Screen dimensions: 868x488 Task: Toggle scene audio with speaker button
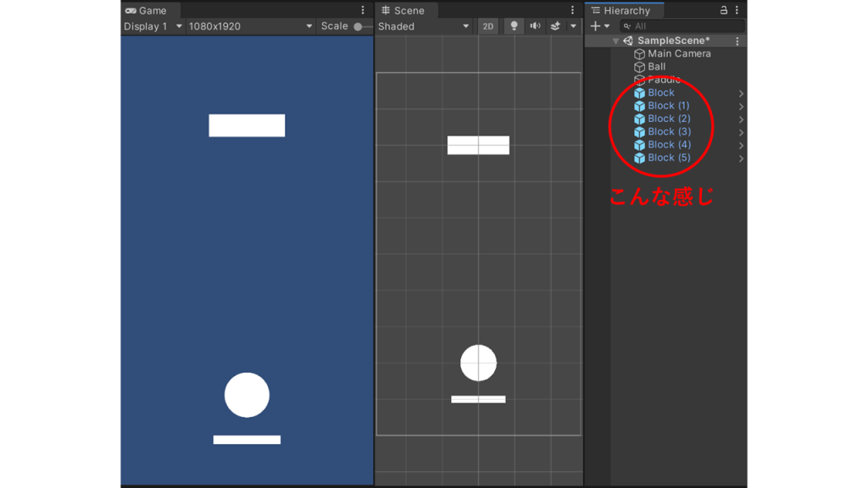coord(535,26)
